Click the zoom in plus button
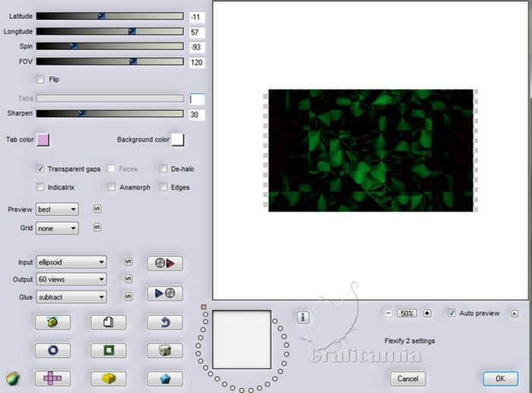Screen dimensions: 532x393 (x=427, y=313)
